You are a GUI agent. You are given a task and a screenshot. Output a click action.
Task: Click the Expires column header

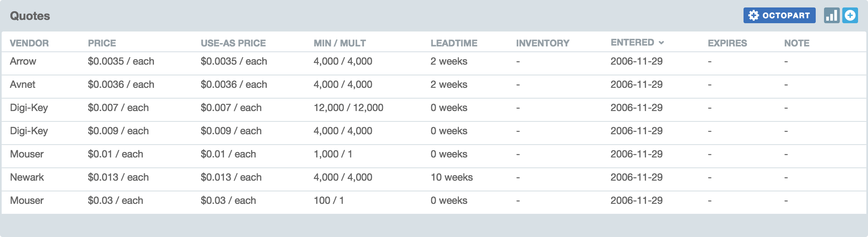coord(727,43)
